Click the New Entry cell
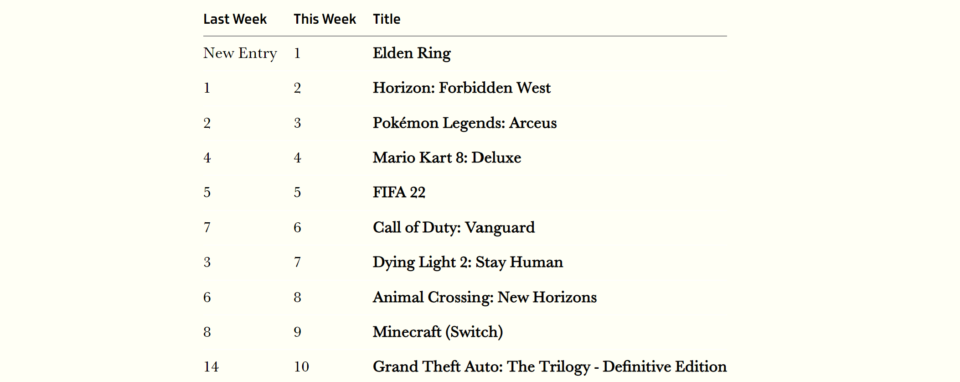The image size is (960, 382). coord(240,54)
